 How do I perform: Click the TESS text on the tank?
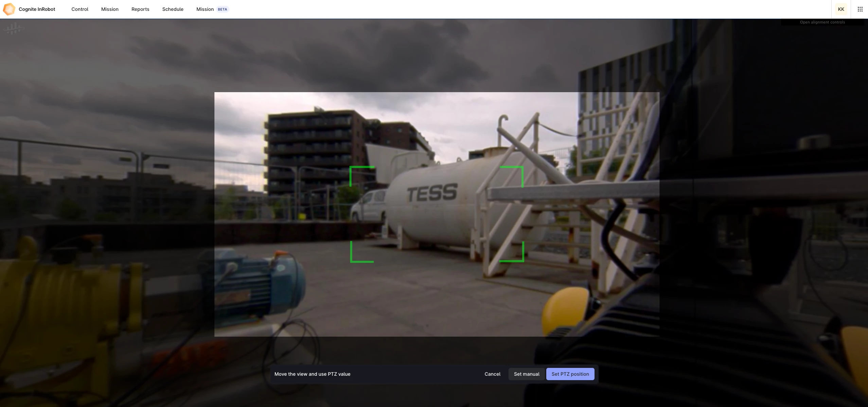point(432,192)
